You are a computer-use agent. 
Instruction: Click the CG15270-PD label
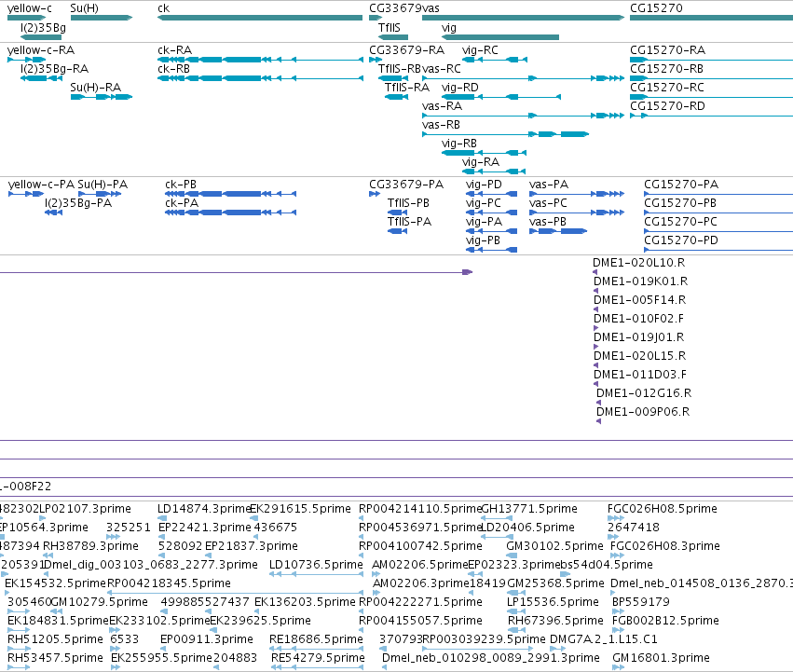point(681,240)
